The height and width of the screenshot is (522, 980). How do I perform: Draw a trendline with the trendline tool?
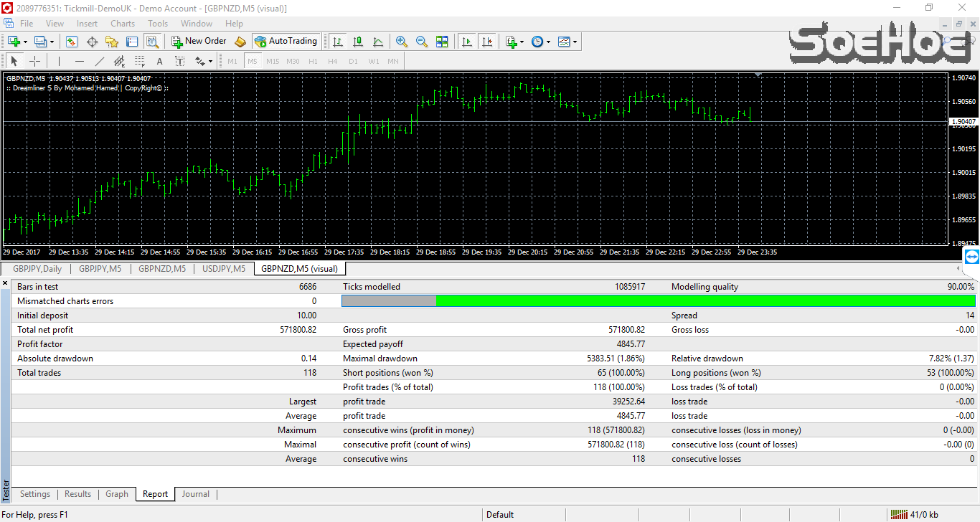click(x=100, y=62)
